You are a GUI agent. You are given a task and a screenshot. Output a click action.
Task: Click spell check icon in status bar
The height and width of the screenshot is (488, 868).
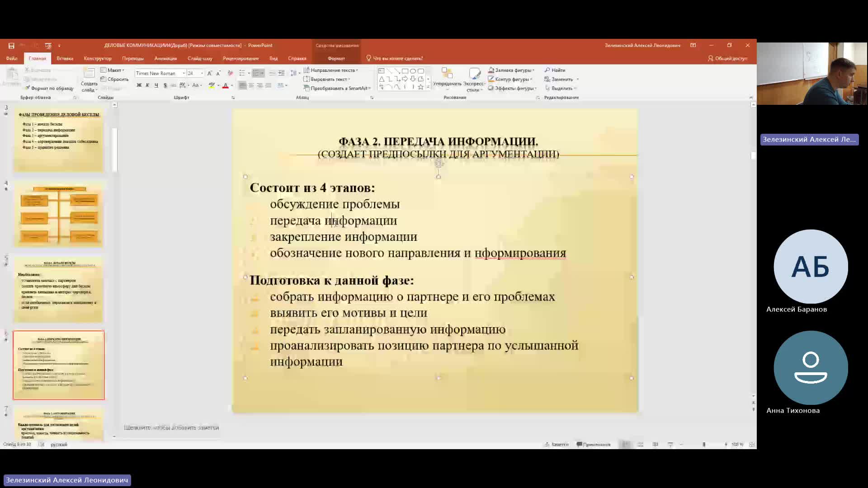tap(41, 445)
